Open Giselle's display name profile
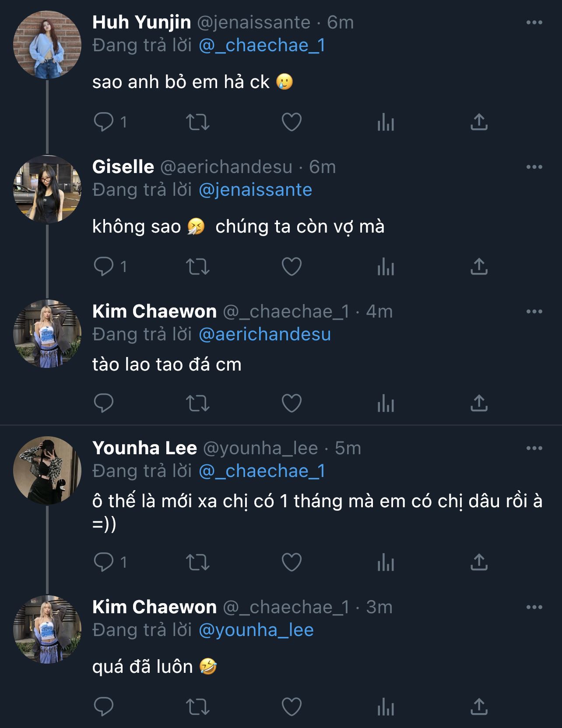The height and width of the screenshot is (728, 562). point(123,167)
